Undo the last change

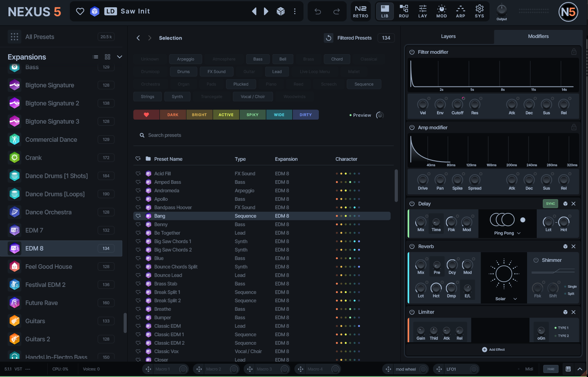pos(318,11)
